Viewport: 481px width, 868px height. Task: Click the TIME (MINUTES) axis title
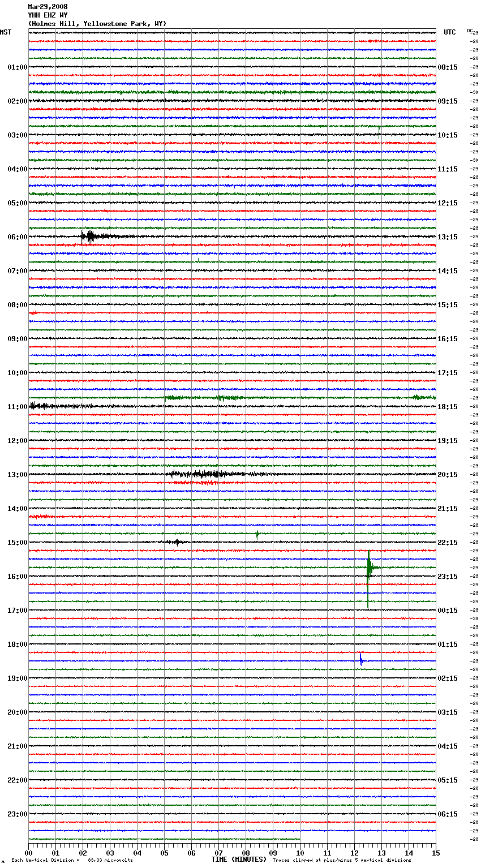point(239,860)
